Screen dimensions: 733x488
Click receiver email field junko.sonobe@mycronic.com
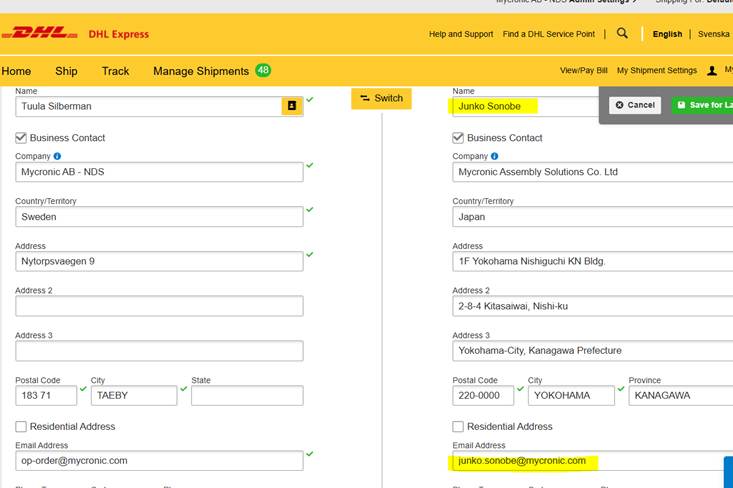tap(588, 461)
